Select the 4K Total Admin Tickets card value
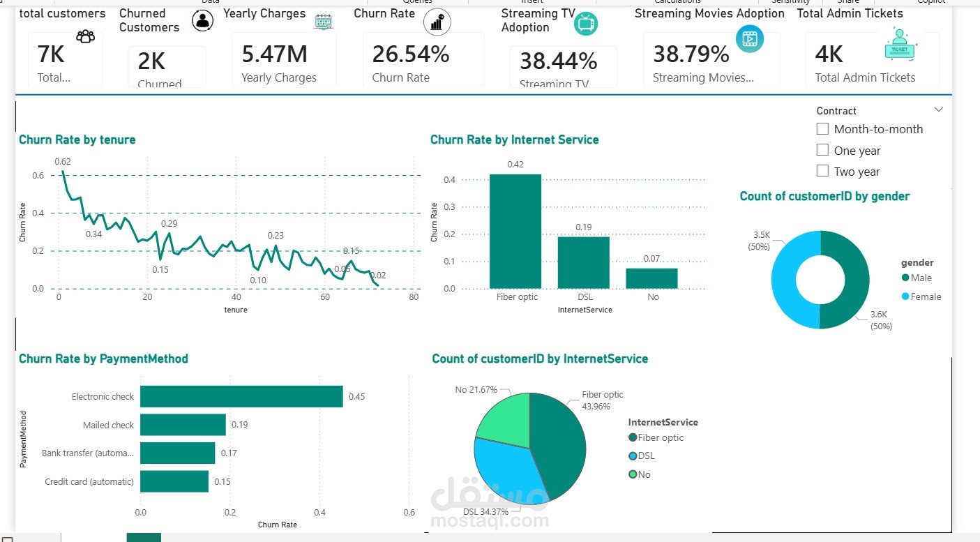Viewport: 980px width, 542px height. click(829, 54)
